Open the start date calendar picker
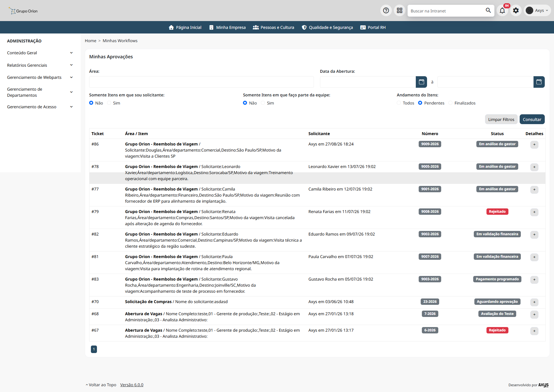Viewport: 554px width, 392px height. pos(421,82)
